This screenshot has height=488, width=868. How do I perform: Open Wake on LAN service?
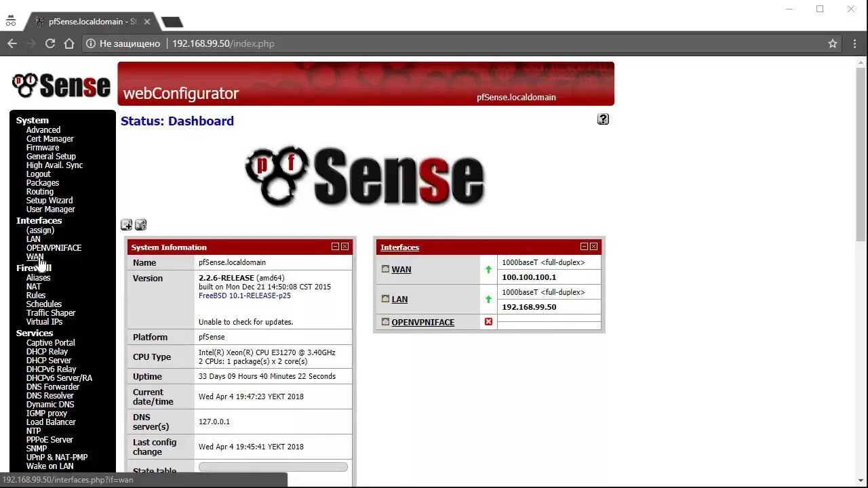50,466
